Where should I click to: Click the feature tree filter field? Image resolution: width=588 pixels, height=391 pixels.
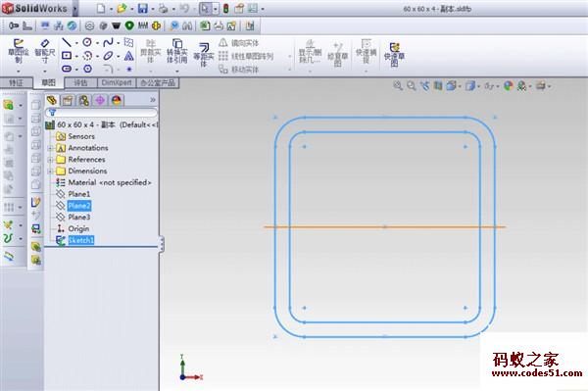pos(101,112)
